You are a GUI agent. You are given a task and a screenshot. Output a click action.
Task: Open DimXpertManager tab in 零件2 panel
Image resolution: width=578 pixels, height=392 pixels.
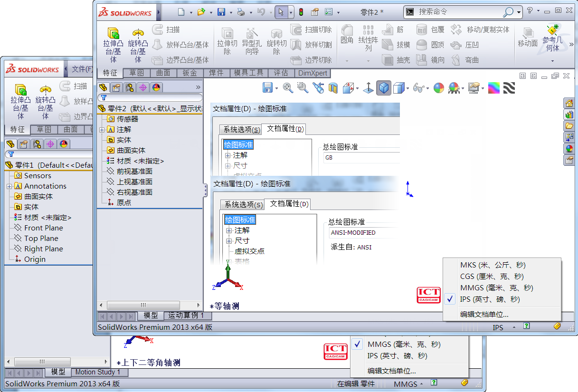pyautogui.click(x=143, y=87)
